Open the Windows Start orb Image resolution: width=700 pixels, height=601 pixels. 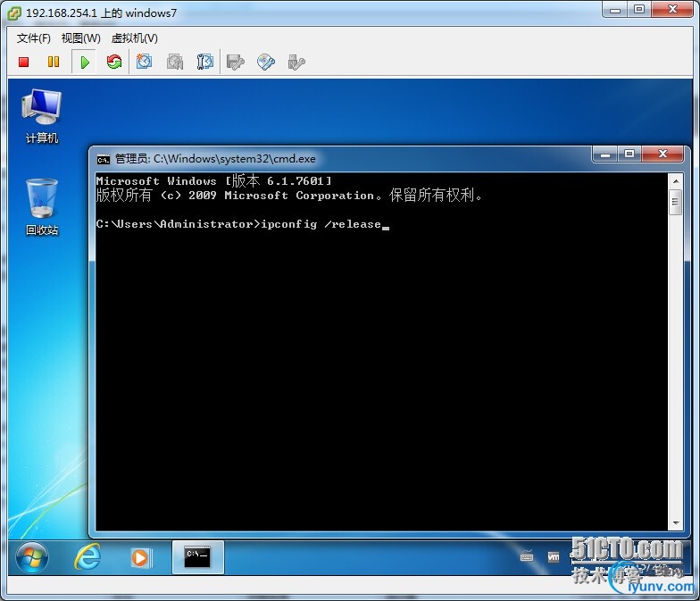point(32,557)
